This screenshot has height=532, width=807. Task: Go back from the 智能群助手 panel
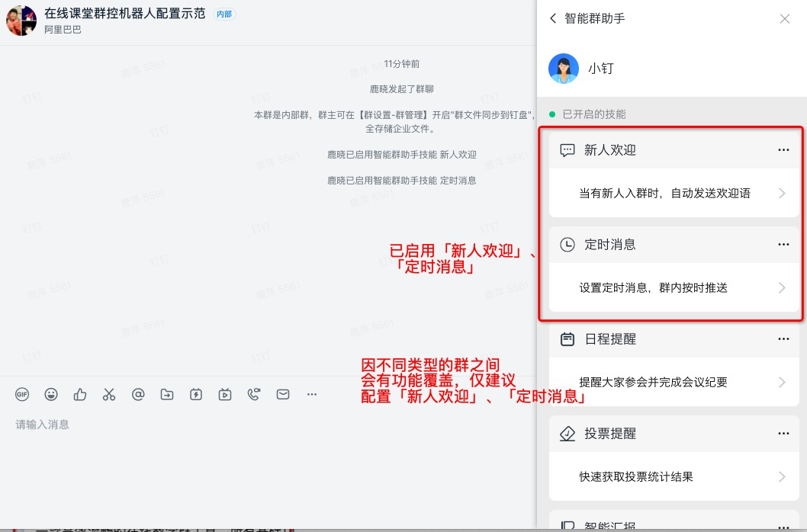point(553,18)
